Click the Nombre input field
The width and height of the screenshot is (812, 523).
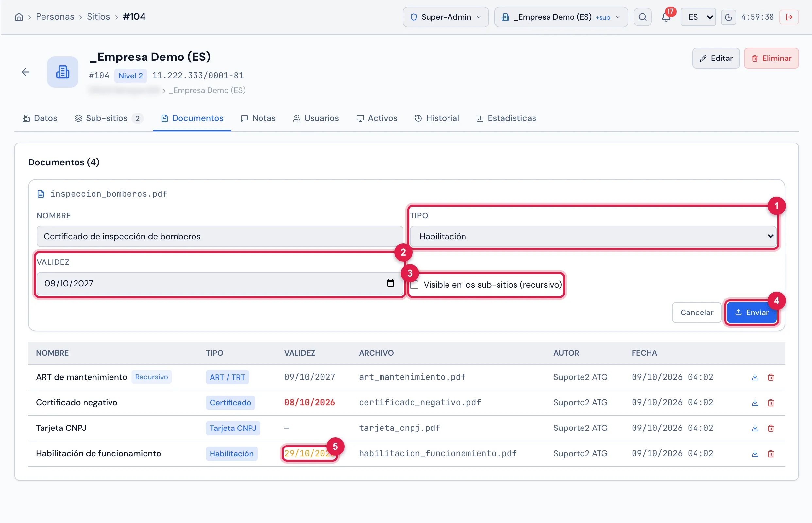coord(220,236)
